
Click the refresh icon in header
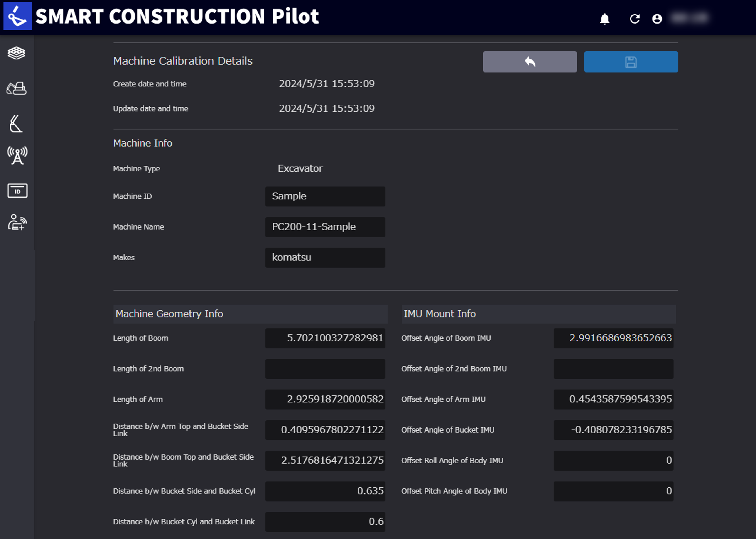pyautogui.click(x=634, y=19)
